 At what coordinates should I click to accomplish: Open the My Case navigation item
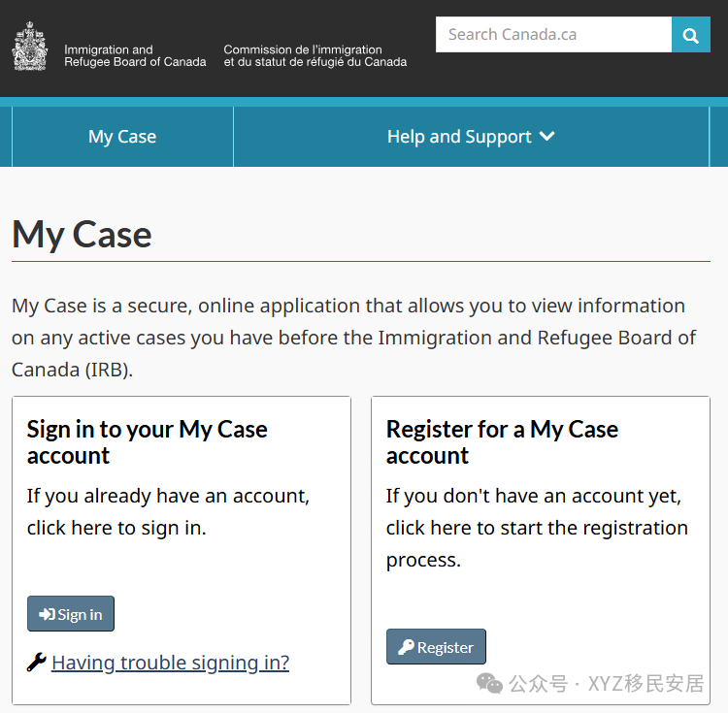(x=122, y=137)
